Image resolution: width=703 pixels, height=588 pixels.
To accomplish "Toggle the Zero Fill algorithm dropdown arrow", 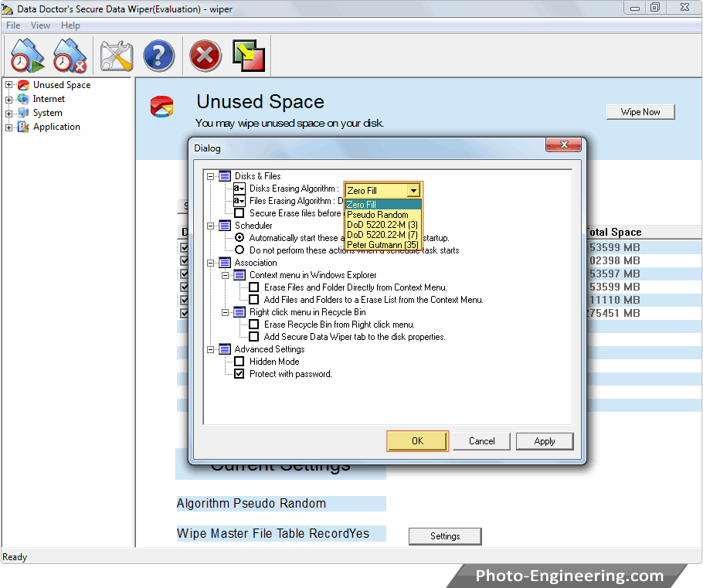I will (413, 191).
